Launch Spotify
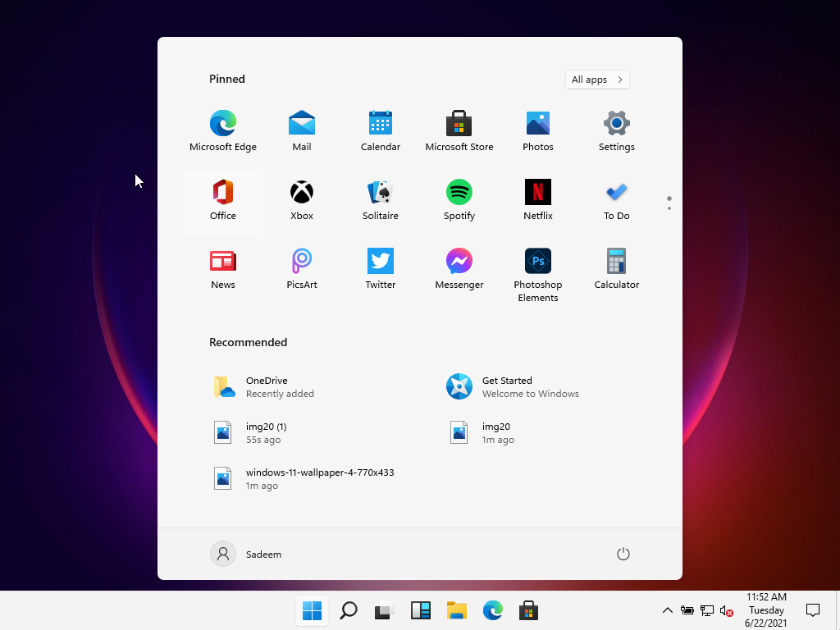This screenshot has height=630, width=840. (459, 200)
